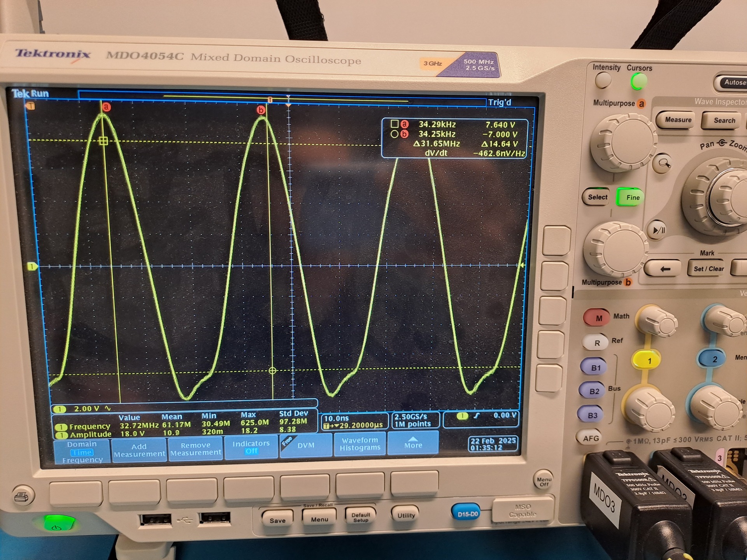
Task: Open Waveform Histograms menu item
Action: 359,444
